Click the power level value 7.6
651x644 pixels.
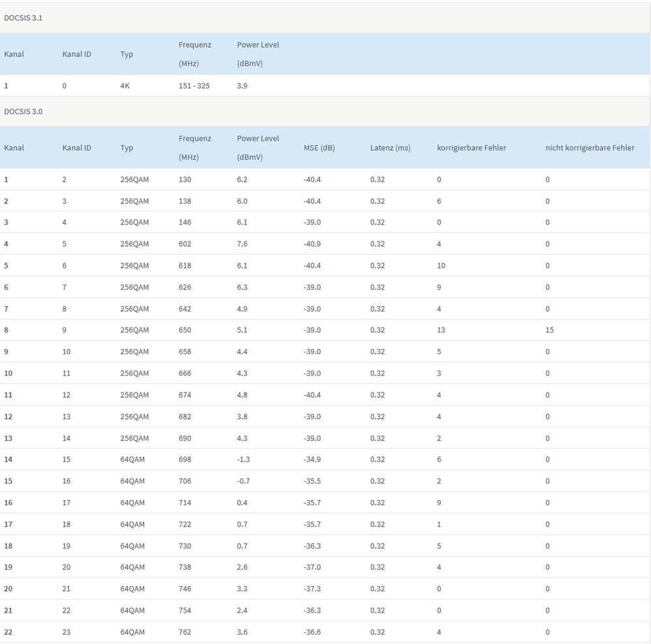[x=242, y=244]
